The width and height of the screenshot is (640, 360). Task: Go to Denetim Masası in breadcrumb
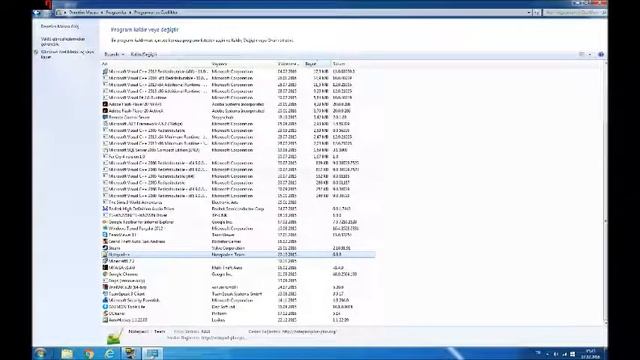point(84,13)
